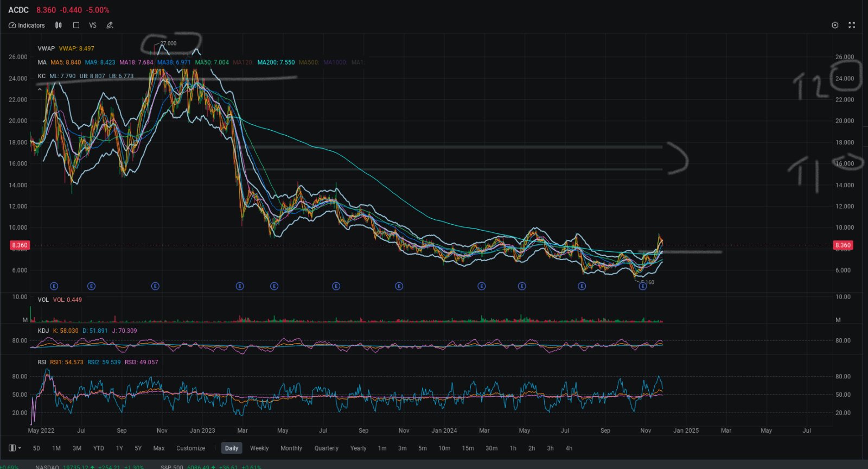Click the KDJ indicator label
This screenshot has width=868, height=469.
(x=43, y=331)
